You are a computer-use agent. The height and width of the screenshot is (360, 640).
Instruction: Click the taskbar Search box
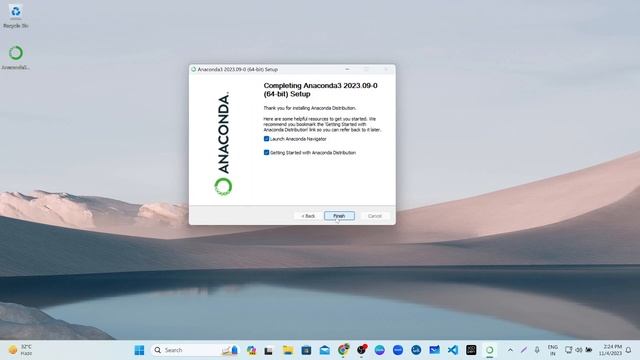tap(194, 350)
